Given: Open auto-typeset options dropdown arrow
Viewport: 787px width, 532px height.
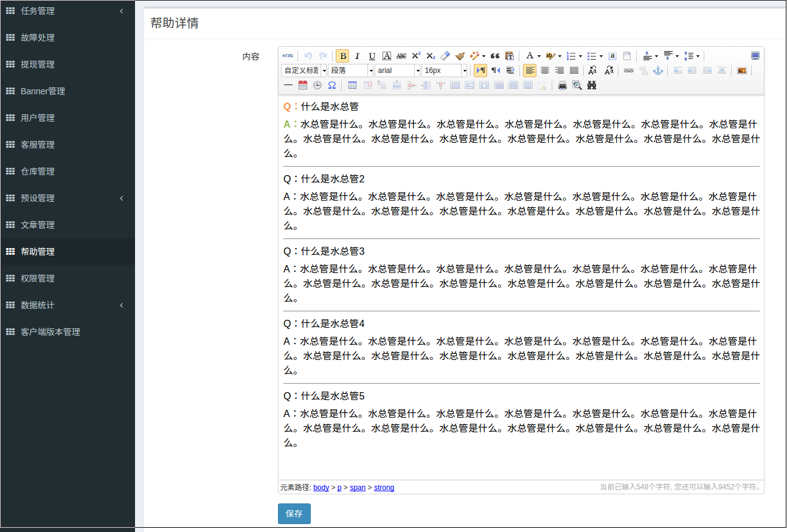Looking at the screenshot, I should point(484,56).
